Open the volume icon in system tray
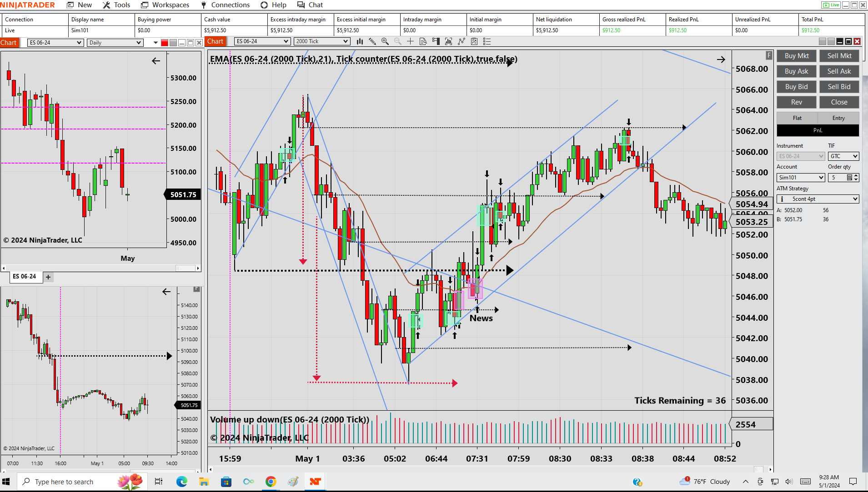Image resolution: width=868 pixels, height=492 pixels. (x=789, y=482)
